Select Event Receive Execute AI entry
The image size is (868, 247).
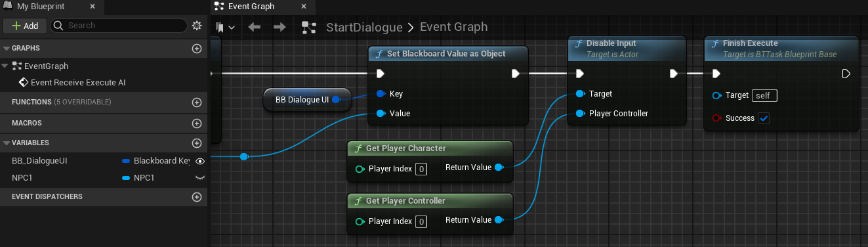point(78,82)
